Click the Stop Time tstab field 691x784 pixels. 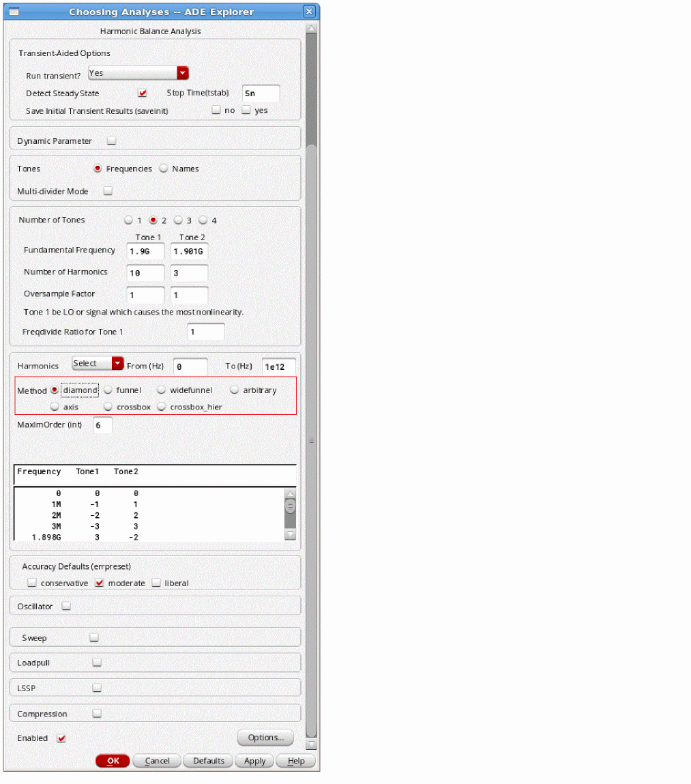260,93
